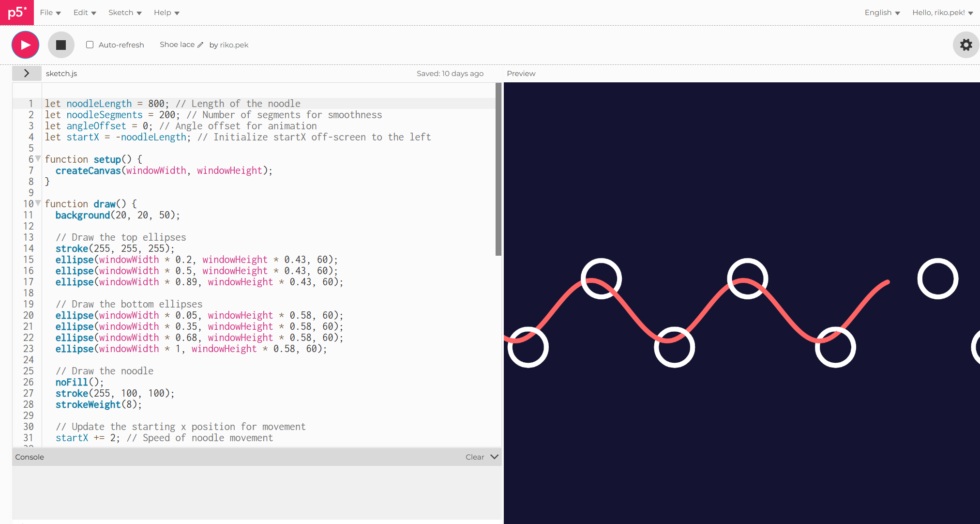Open the File menu
The image size is (980, 524).
[x=50, y=13]
